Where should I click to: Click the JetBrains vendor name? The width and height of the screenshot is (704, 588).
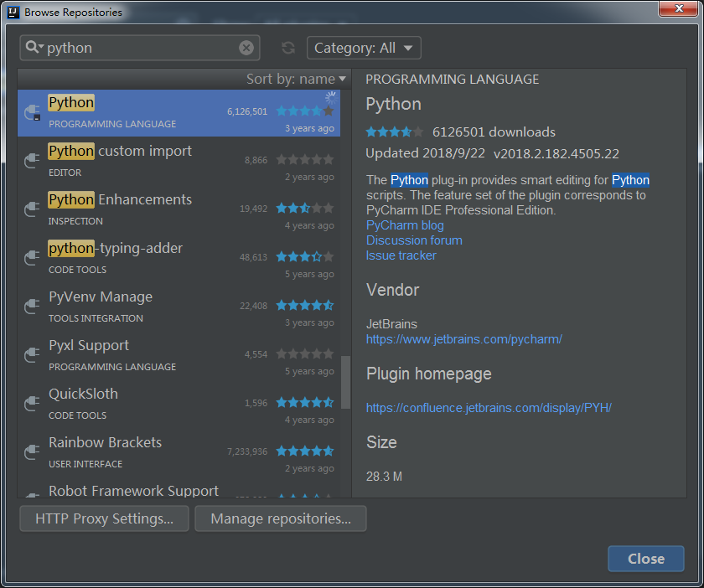[391, 323]
